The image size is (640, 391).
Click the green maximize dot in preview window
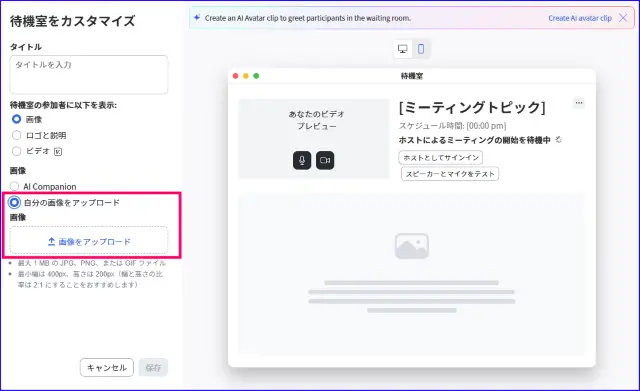tap(256, 76)
